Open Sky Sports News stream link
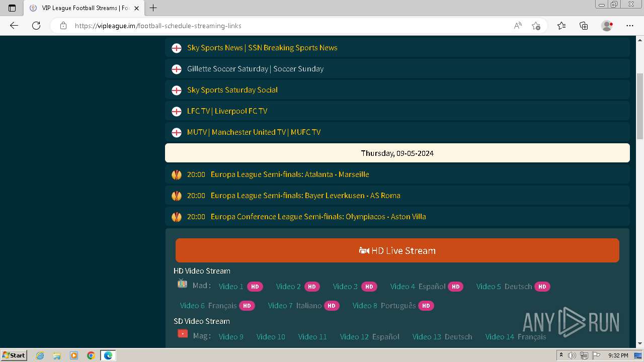This screenshot has height=362, width=644. click(262, 48)
